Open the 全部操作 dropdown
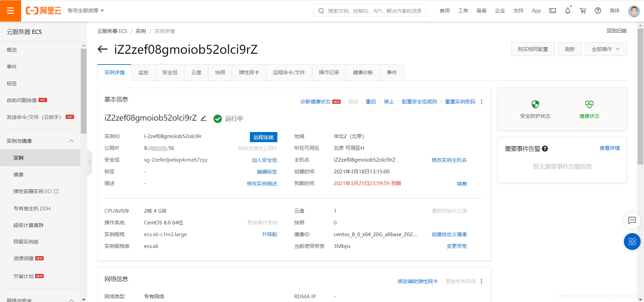This screenshot has height=302, width=644. [606, 49]
